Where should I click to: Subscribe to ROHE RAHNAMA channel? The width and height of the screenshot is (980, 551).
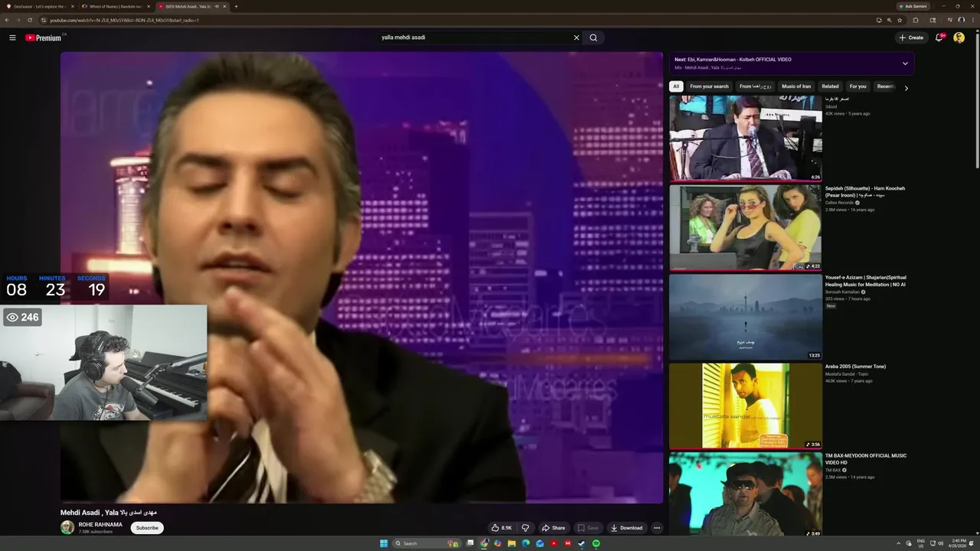[147, 528]
